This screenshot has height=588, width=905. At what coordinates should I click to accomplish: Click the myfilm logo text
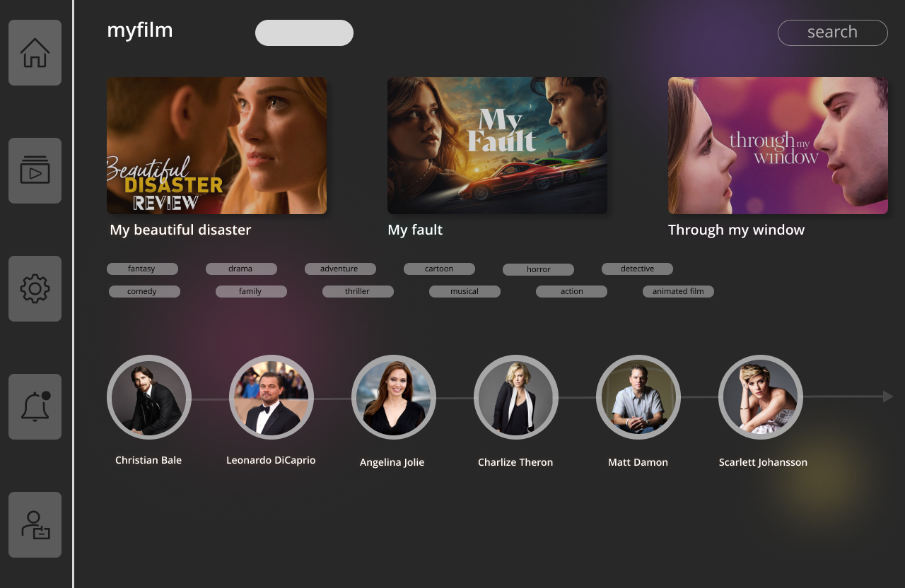click(x=140, y=30)
